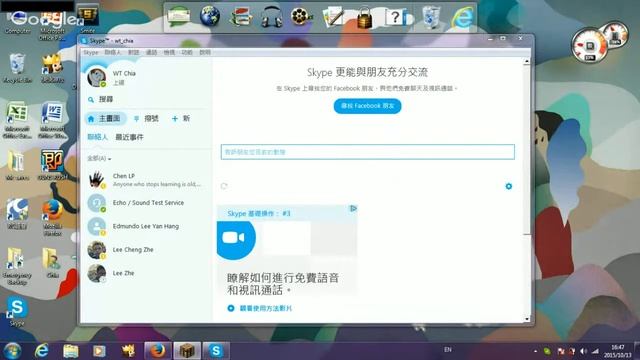
Task: Click the mood message text box
Action: coord(367,152)
